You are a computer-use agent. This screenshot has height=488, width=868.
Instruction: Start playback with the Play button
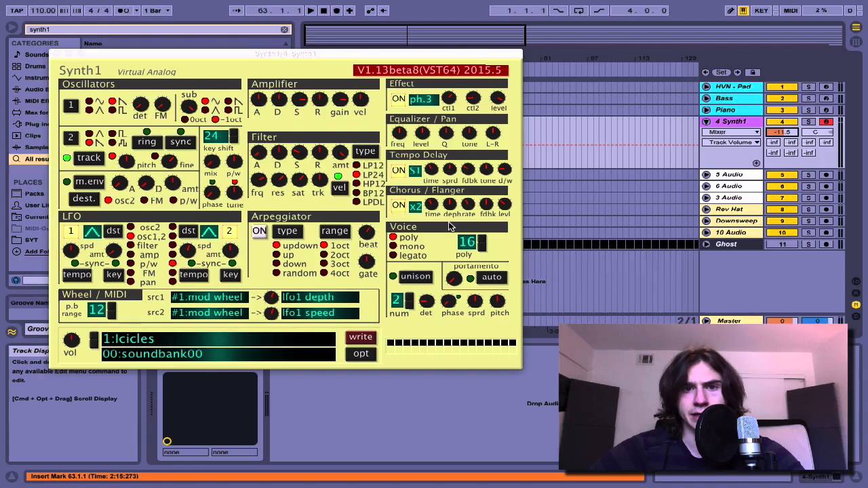tap(311, 10)
